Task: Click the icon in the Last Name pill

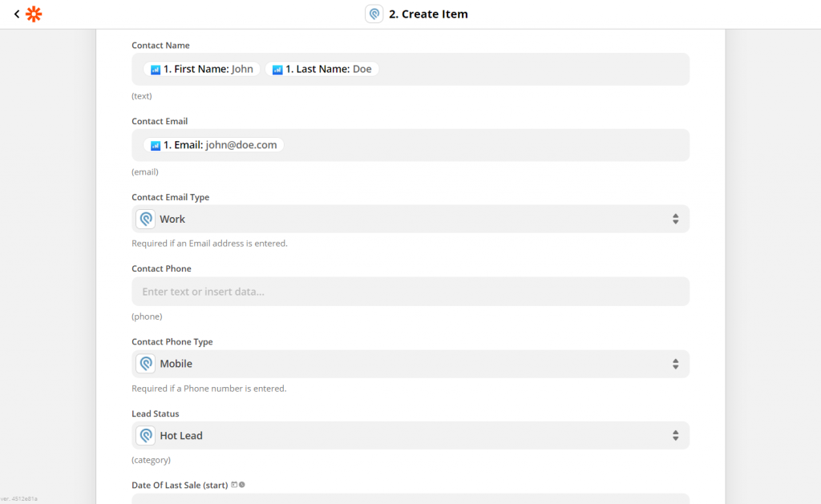Action: pos(277,70)
